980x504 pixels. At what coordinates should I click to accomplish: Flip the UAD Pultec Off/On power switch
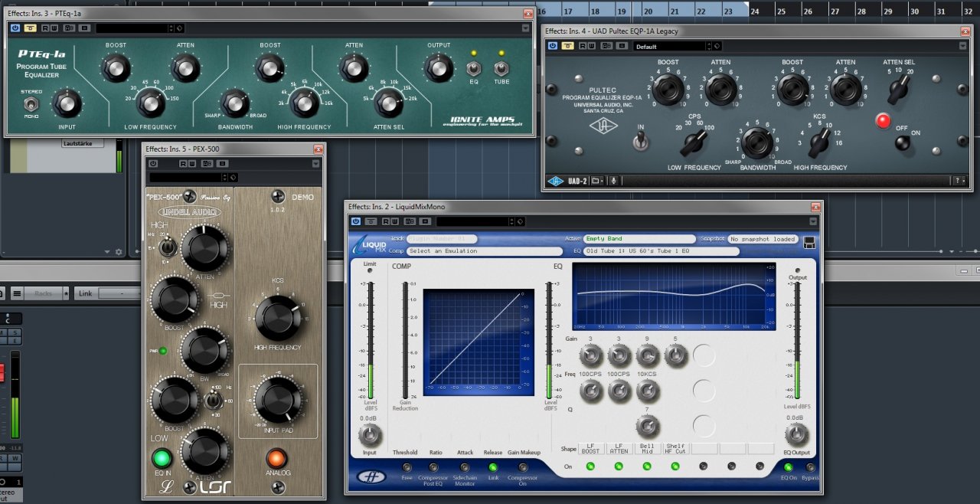904,142
